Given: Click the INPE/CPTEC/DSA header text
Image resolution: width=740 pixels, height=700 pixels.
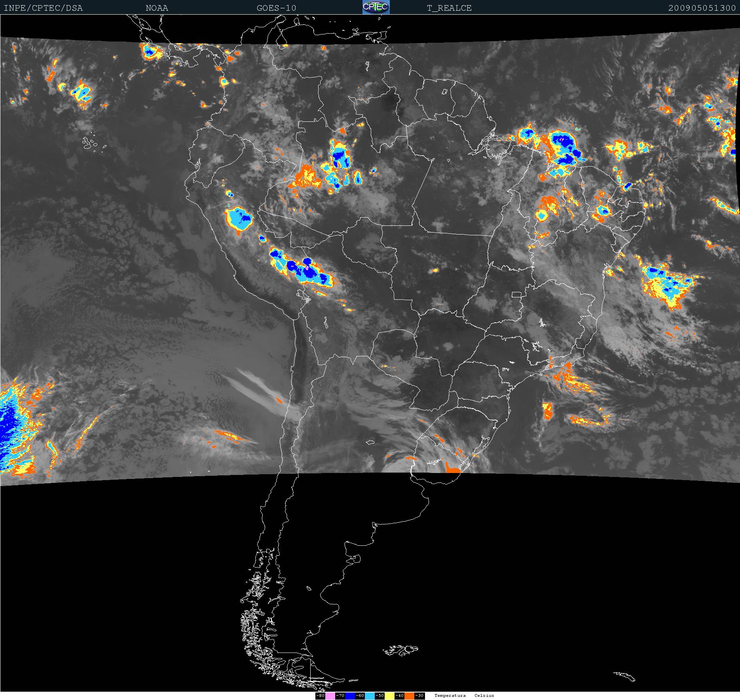Looking at the screenshot, I should pos(43,8).
